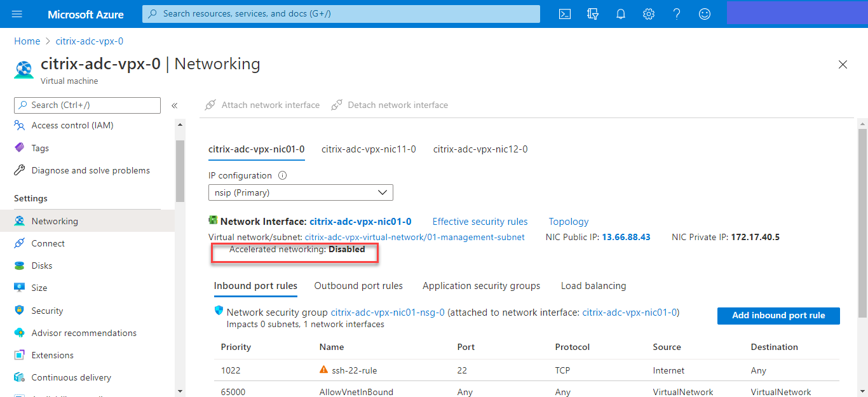Image resolution: width=868 pixels, height=397 pixels.
Task: Click the Extensions icon in sidebar
Action: [x=20, y=355]
